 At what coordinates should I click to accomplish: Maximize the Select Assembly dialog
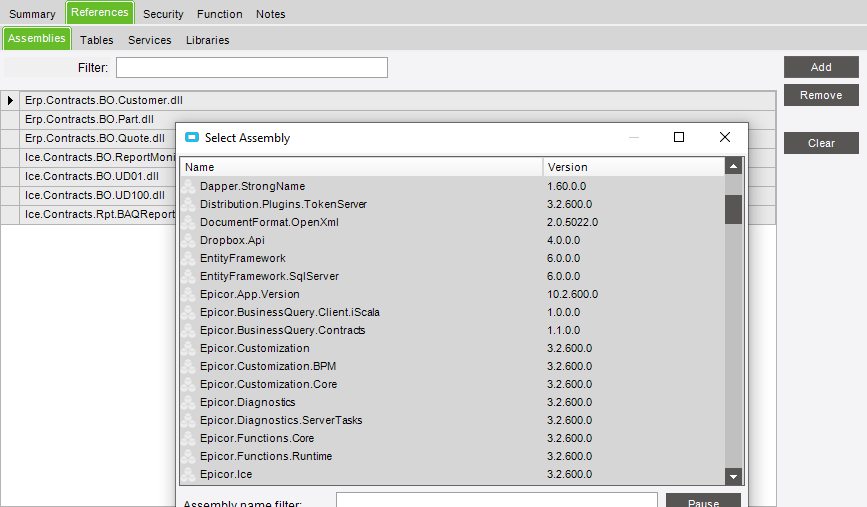(679, 137)
